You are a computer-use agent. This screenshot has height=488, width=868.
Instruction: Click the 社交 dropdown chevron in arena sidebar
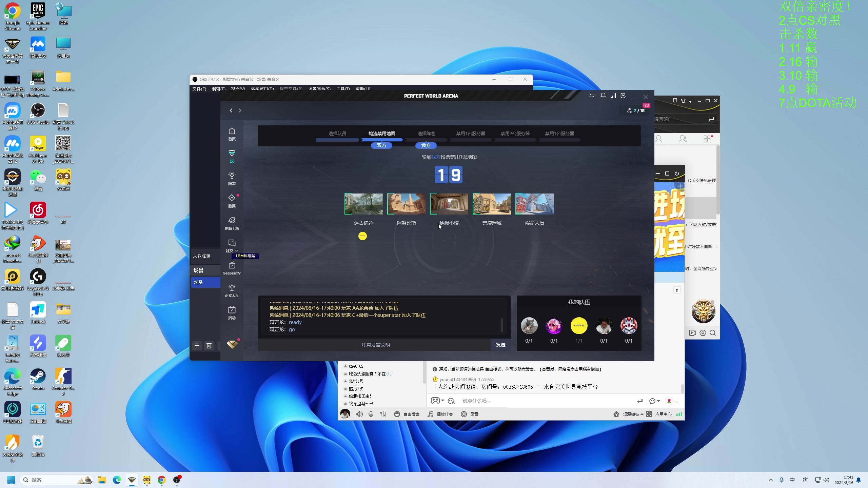click(x=237, y=251)
